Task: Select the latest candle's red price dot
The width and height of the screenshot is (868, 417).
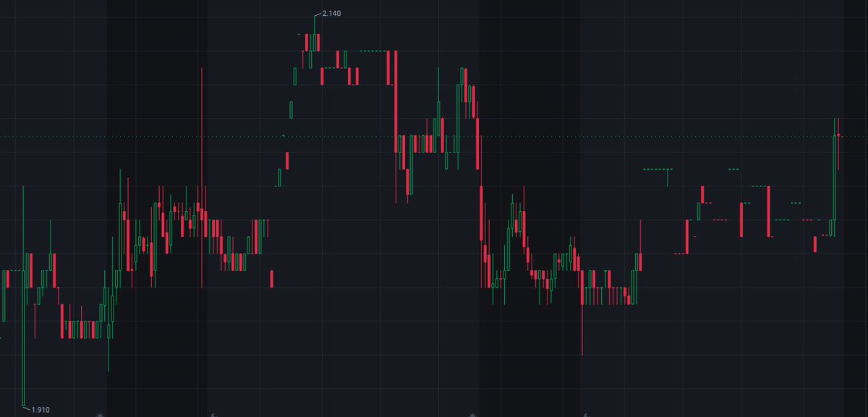Action: click(x=838, y=135)
